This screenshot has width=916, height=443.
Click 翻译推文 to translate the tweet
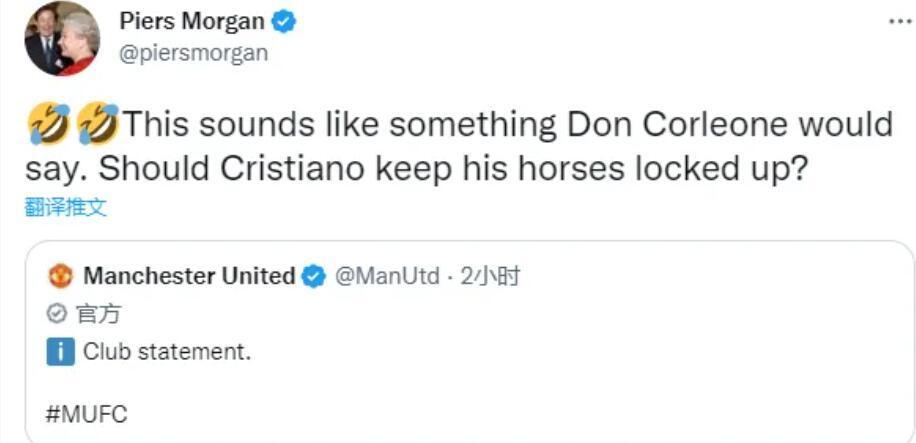pos(66,207)
